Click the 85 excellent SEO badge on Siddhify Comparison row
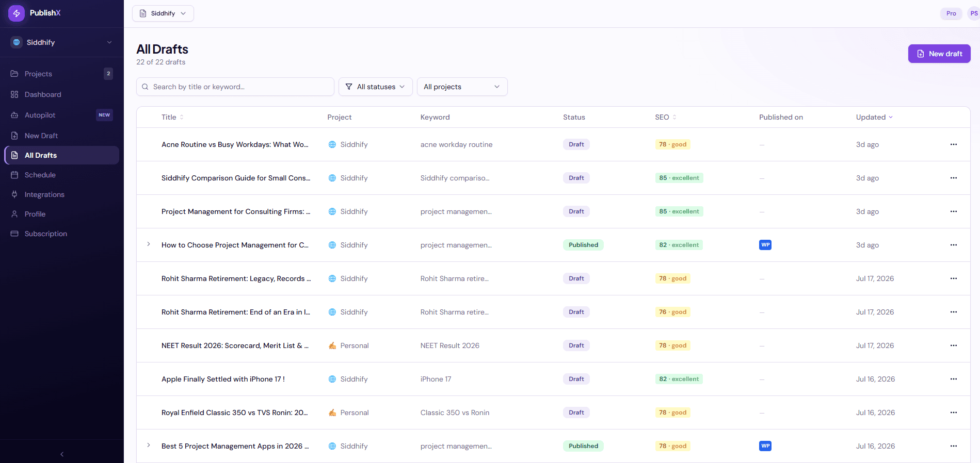Viewport: 980px width, 463px height. [679, 178]
